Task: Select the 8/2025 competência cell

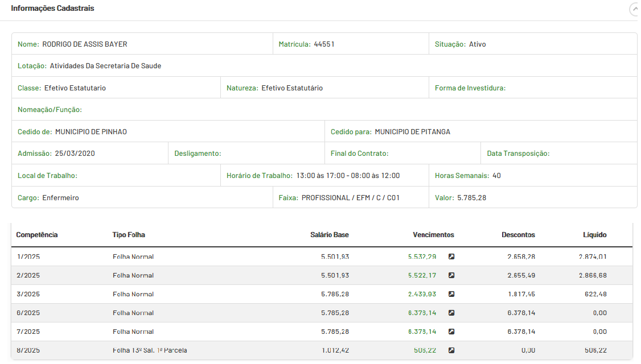Action: pyautogui.click(x=28, y=350)
